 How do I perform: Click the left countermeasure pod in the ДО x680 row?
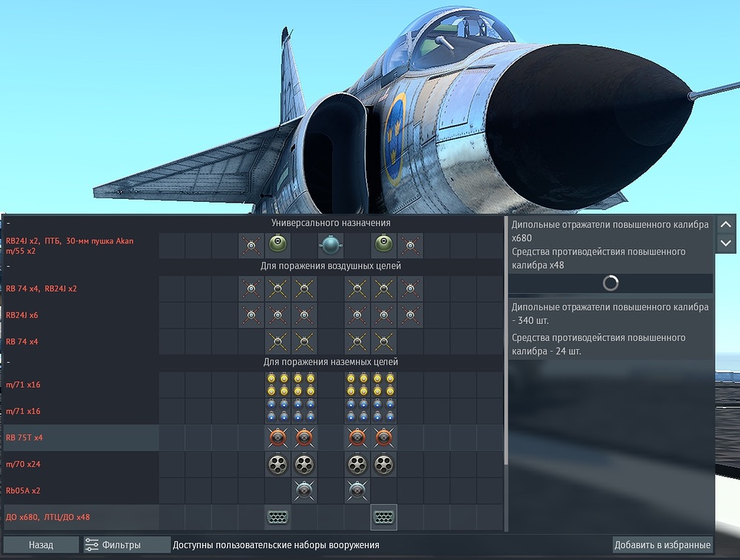[x=277, y=517]
